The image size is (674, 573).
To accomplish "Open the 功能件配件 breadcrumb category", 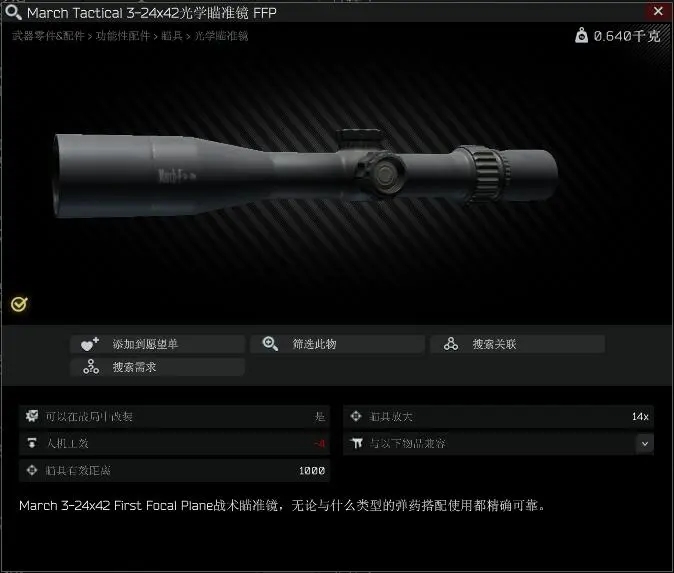I will 123,36.
